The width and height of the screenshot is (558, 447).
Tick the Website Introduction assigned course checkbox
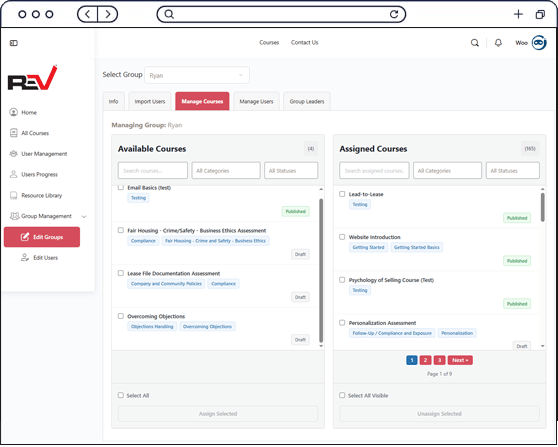342,237
